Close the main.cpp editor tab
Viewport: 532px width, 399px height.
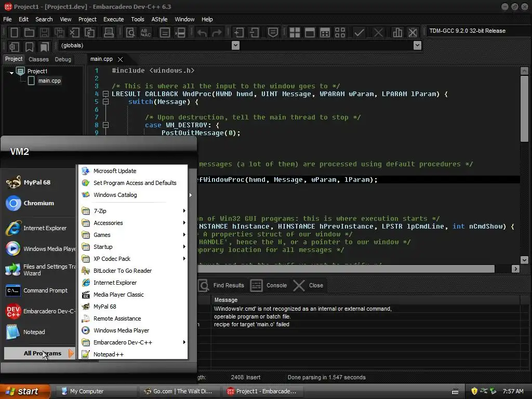(120, 59)
